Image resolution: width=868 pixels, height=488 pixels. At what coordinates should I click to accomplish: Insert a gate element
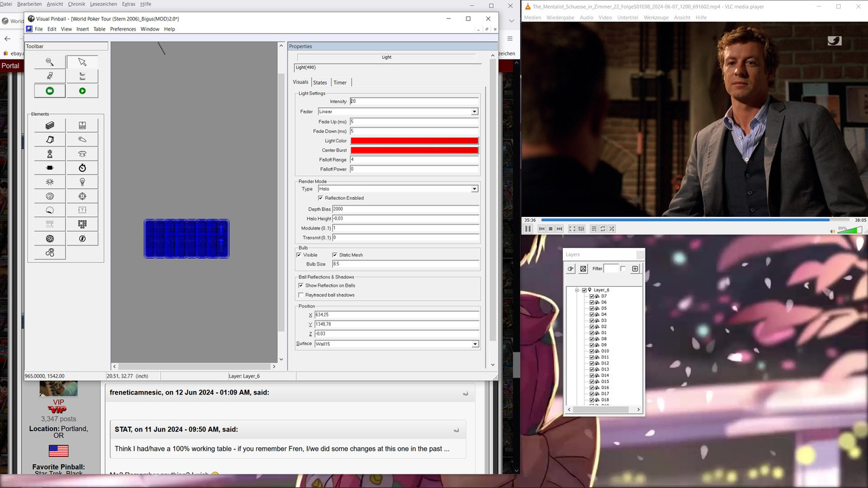pyautogui.click(x=82, y=125)
